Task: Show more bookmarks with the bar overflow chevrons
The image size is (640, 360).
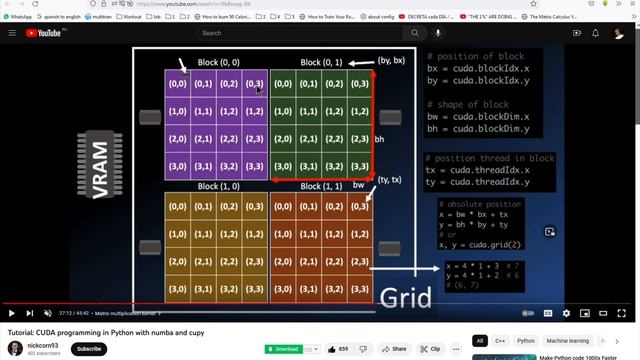Action: [x=634, y=17]
